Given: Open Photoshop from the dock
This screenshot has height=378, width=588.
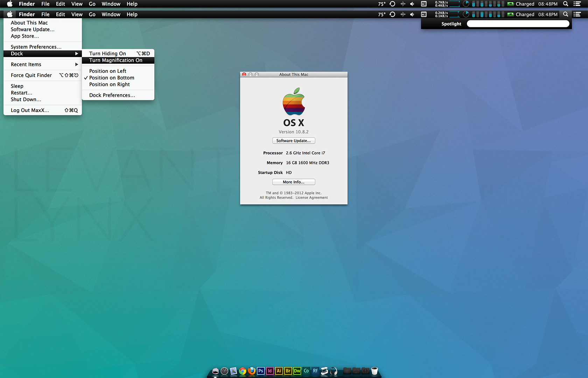Looking at the screenshot, I should 261,371.
